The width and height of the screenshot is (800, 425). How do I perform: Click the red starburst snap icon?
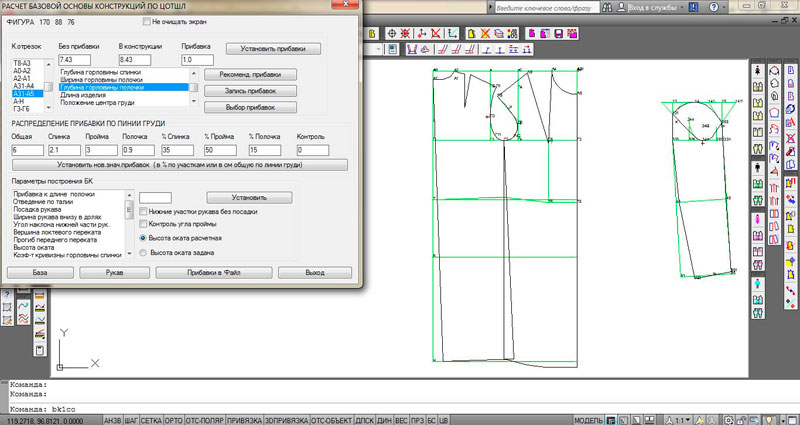(405, 33)
